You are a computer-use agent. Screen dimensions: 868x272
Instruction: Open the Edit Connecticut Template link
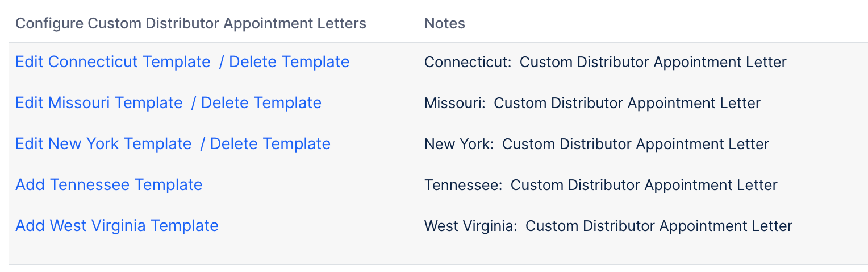(x=112, y=62)
